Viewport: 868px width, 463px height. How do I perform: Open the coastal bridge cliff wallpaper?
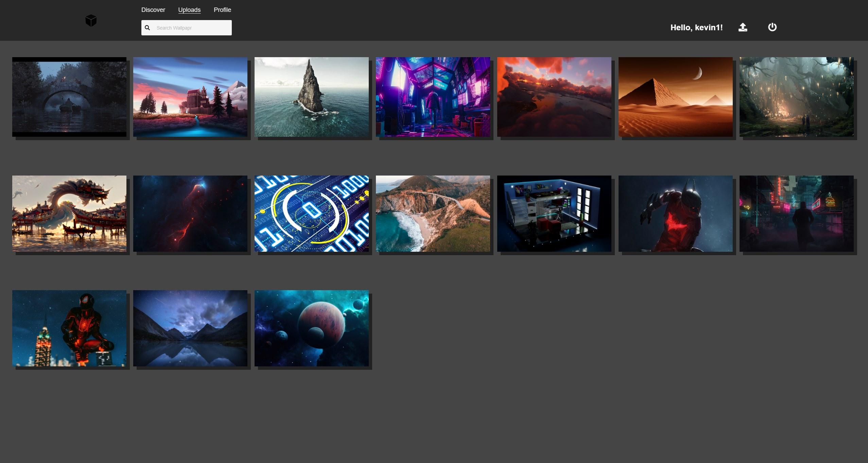(433, 214)
